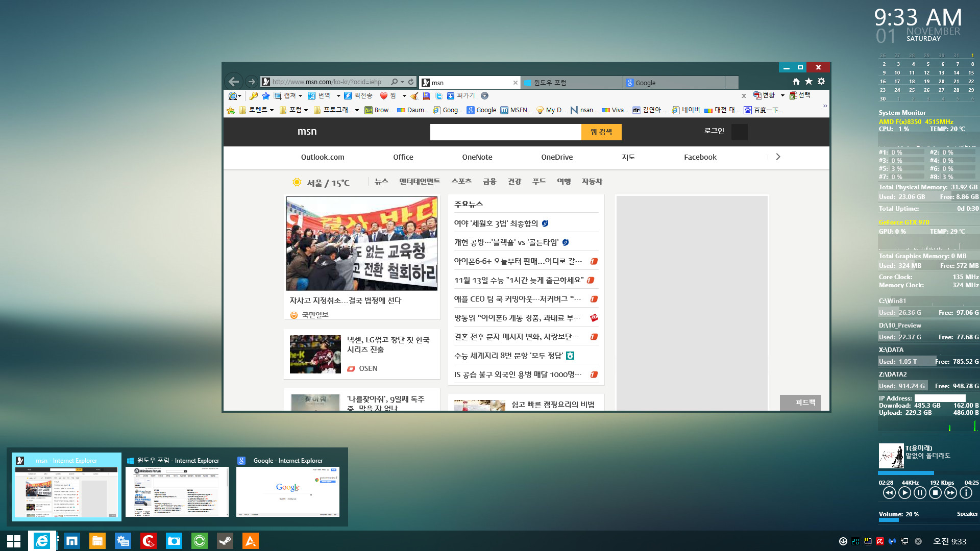Screen dimensions: 980x551
Task: Click the 피드백 feedback button
Action: (800, 403)
